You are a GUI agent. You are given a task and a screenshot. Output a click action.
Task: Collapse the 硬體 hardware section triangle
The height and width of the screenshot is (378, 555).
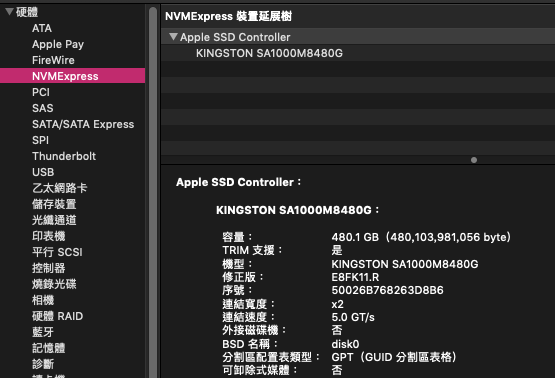tap(9, 12)
